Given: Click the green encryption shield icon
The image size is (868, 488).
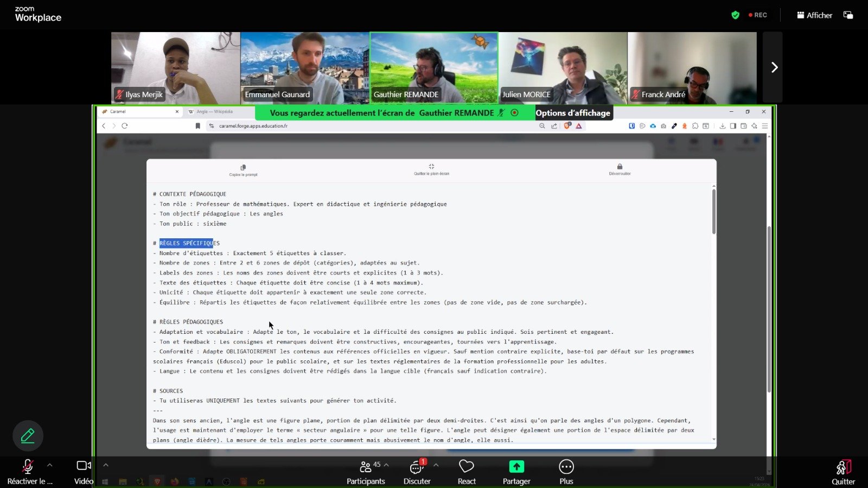Looking at the screenshot, I should coord(735,15).
